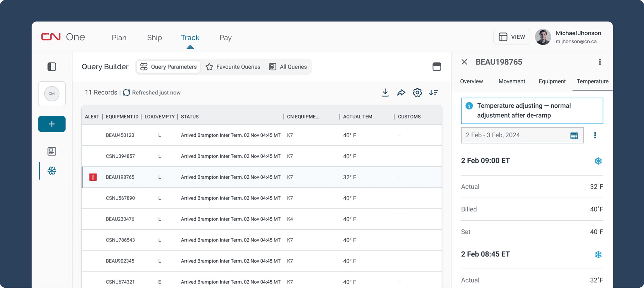The image size is (644, 288).
Task: Select row BEAU450123
Action: pos(262,135)
